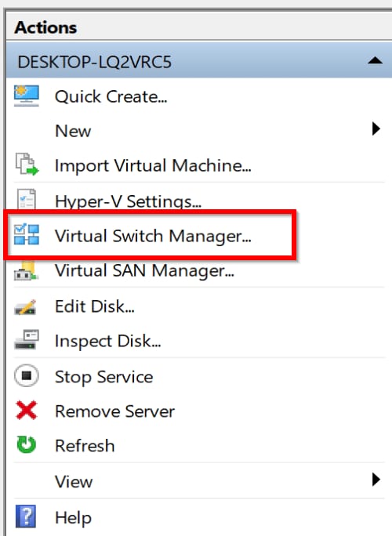Click the blue Help question mark icon
392x536 pixels.
point(26,516)
